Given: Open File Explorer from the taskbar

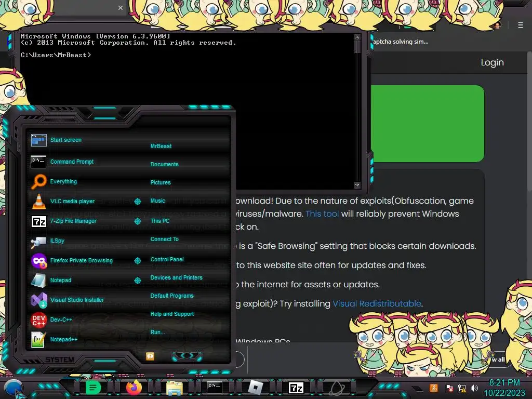Looking at the screenshot, I should [175, 388].
